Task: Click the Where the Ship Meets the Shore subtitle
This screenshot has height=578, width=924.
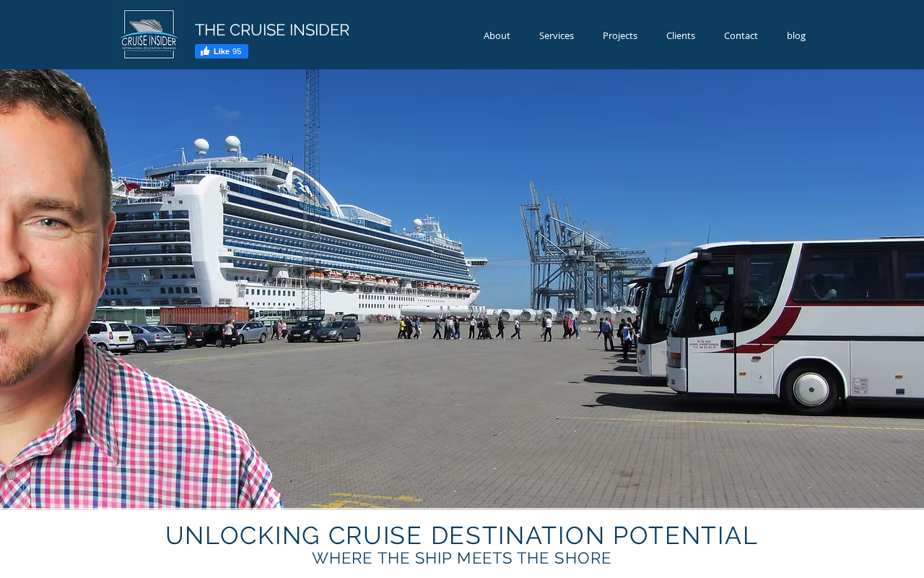Action: coord(462,558)
